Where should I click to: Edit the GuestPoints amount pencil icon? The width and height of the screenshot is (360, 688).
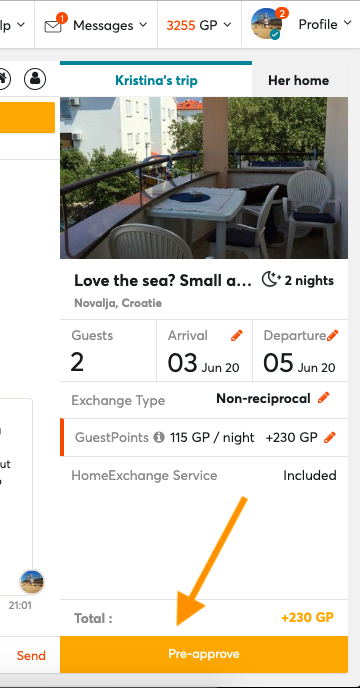click(329, 437)
